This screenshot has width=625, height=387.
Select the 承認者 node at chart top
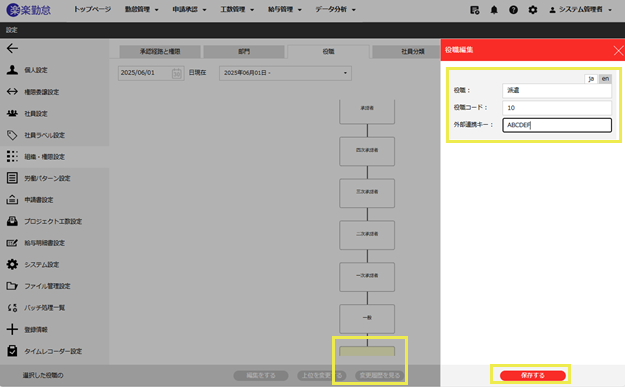pyautogui.click(x=367, y=112)
